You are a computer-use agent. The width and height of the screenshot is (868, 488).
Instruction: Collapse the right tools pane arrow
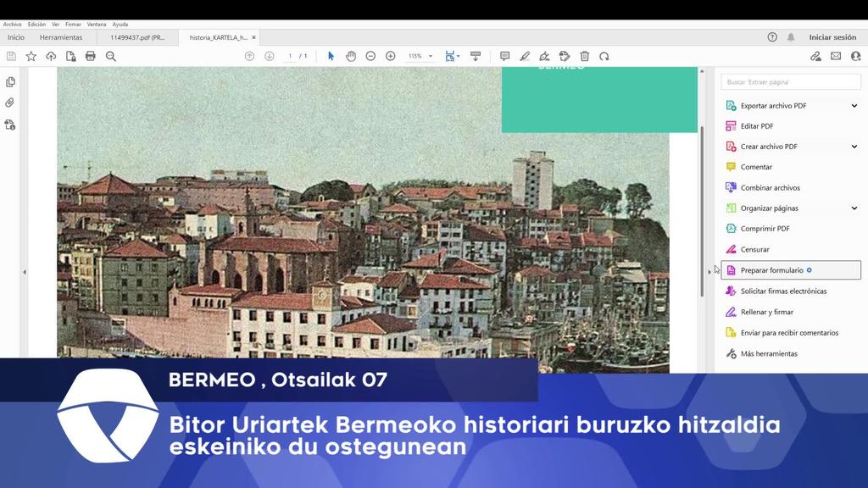(709, 272)
